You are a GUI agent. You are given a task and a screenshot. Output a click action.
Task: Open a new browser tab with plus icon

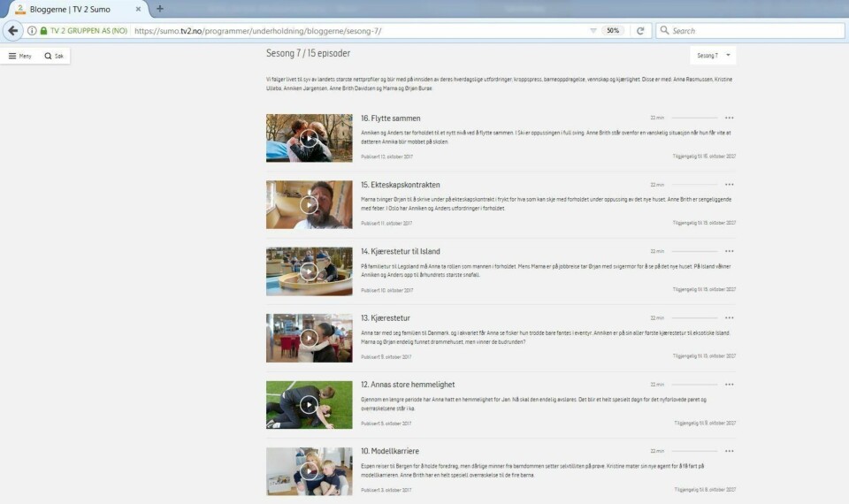(160, 9)
